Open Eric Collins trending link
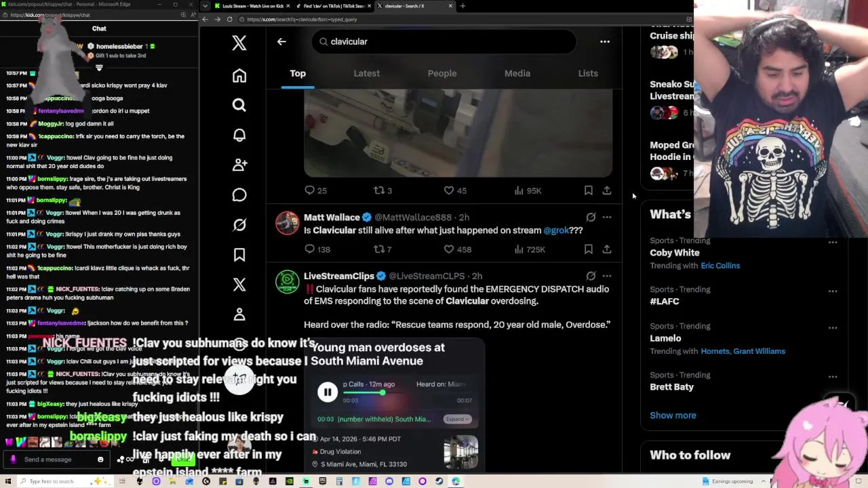This screenshot has height=488, width=868. pos(719,266)
